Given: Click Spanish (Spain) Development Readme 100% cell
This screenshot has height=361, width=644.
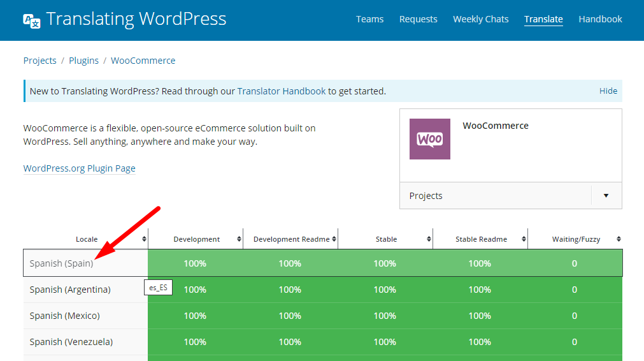Looking at the screenshot, I should (x=290, y=263).
